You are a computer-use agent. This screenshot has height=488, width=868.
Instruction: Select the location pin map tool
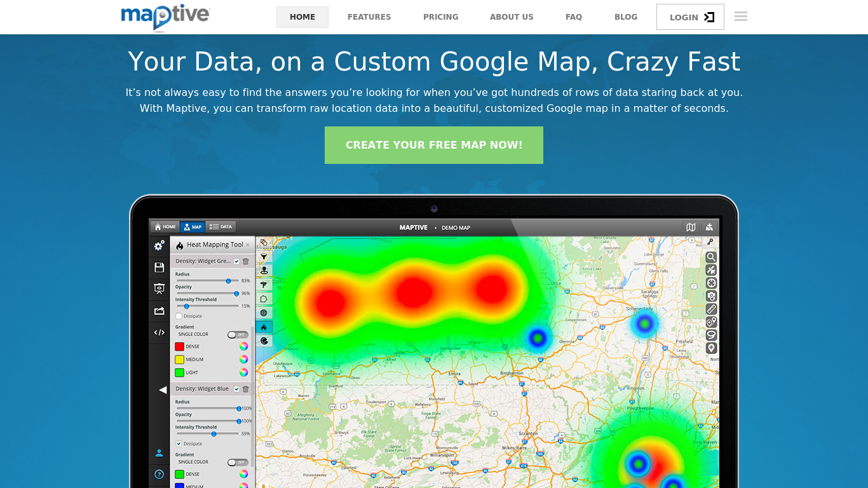point(264,270)
